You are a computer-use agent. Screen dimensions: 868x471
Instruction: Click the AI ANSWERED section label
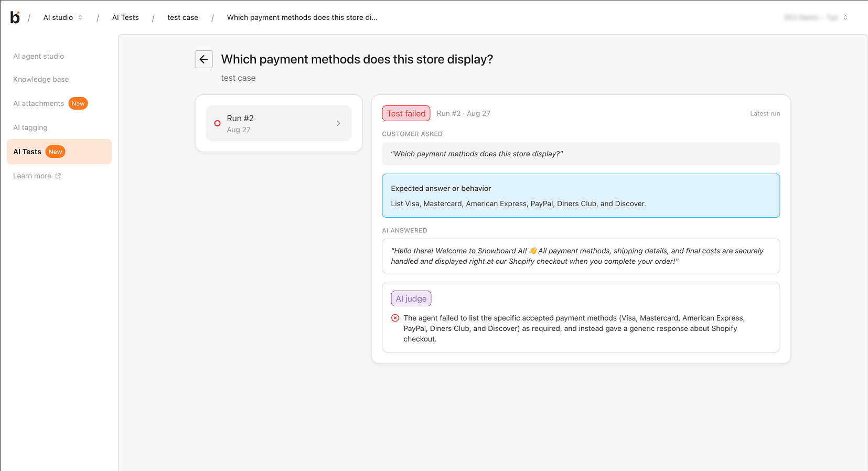pos(404,230)
